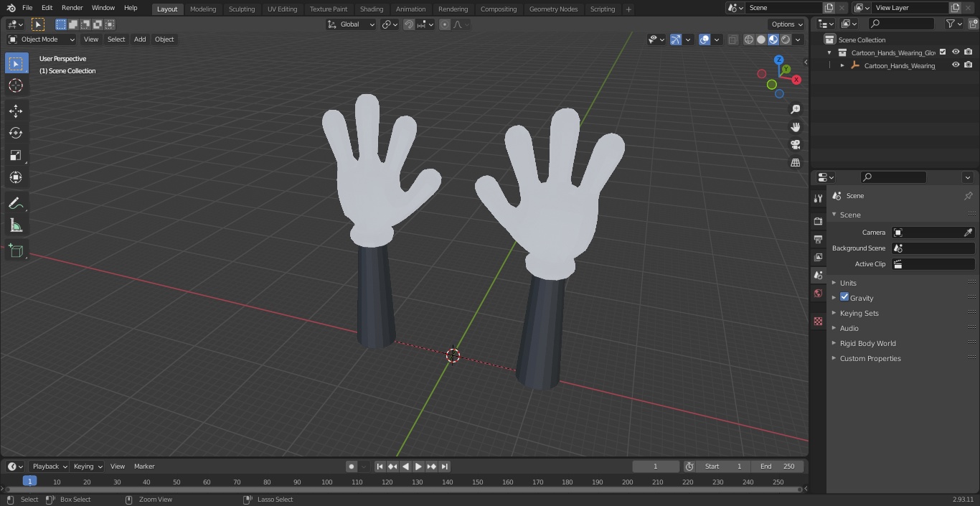Play the animation in reverse
This screenshot has height=506, width=980.
click(405, 467)
